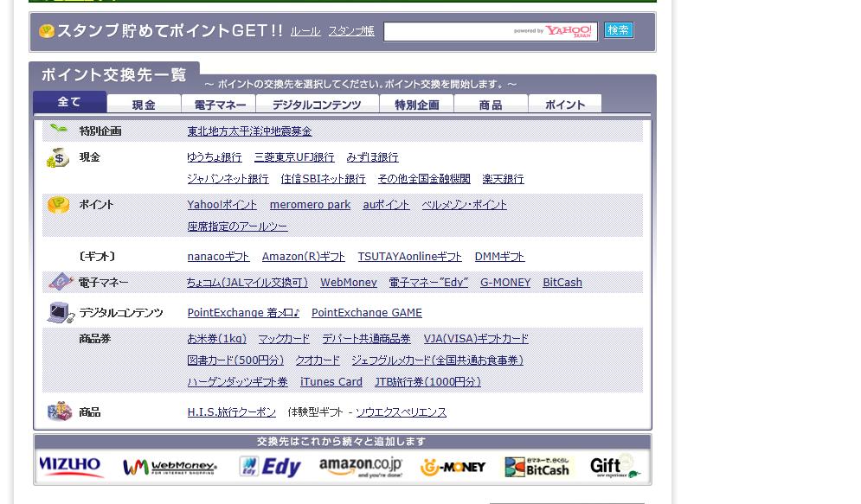Image resolution: width=861 pixels, height=504 pixels.
Task: Open the スタンプ帳 link
Action: pyautogui.click(x=350, y=31)
